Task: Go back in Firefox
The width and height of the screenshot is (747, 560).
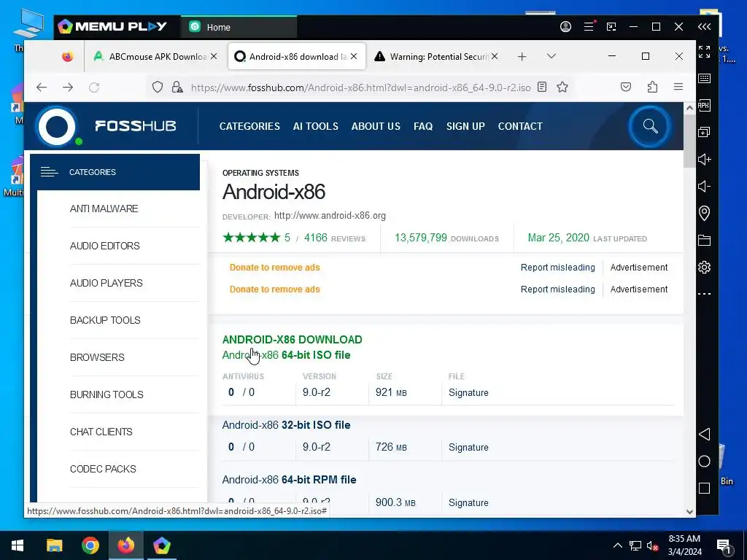Action: coord(42,87)
